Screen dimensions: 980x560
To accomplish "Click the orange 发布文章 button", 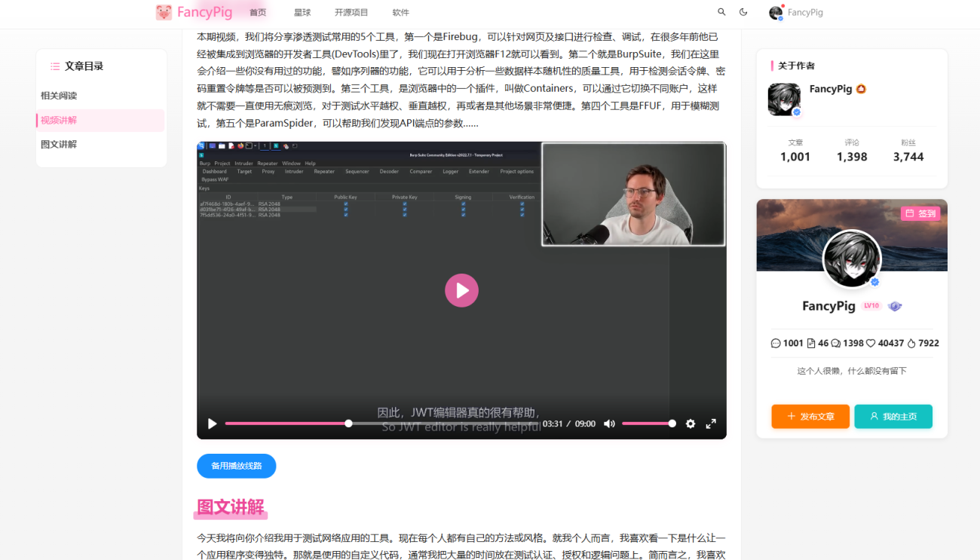I will tap(810, 416).
